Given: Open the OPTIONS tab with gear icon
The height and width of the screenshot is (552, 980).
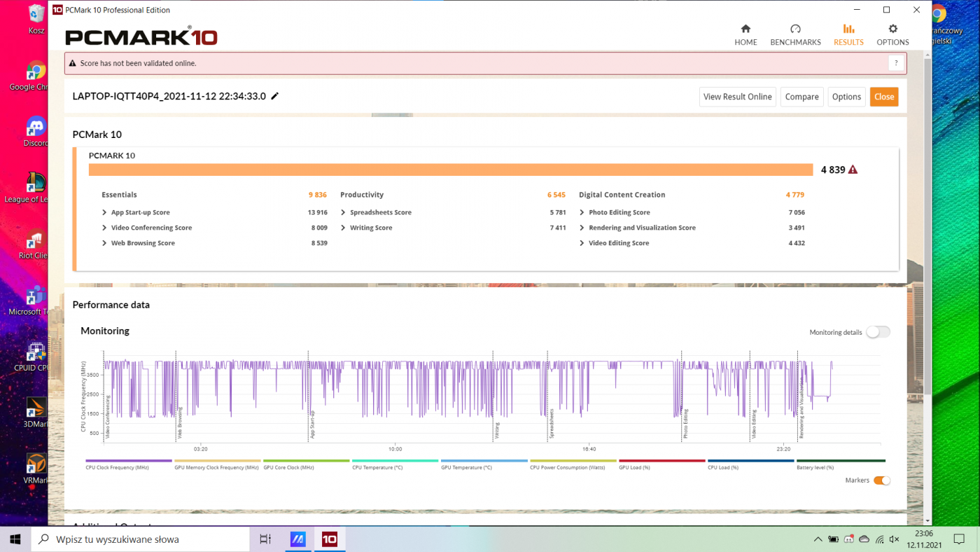Looking at the screenshot, I should tap(892, 34).
